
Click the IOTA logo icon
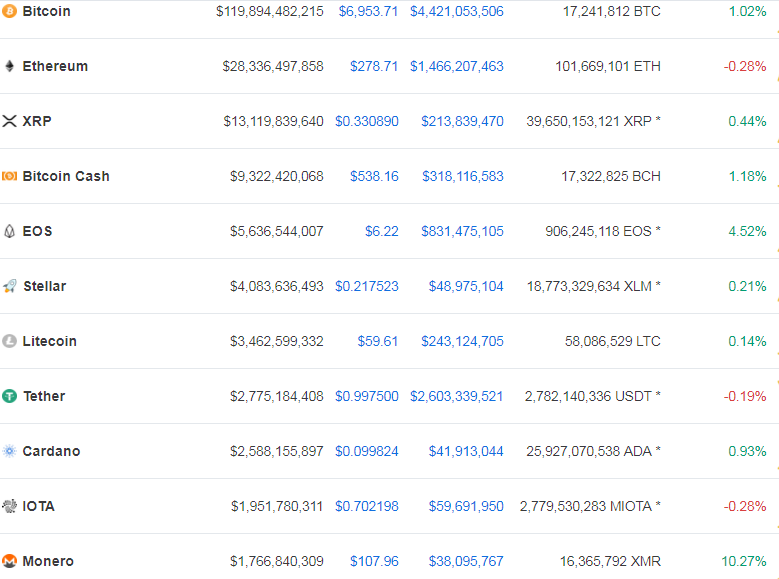click(x=9, y=506)
